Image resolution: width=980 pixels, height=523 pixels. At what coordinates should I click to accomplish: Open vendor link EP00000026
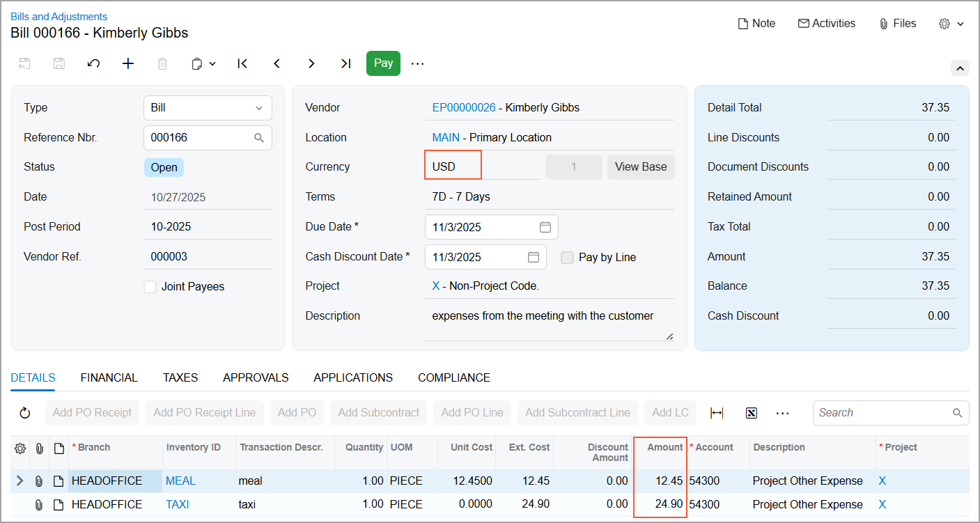(x=464, y=108)
